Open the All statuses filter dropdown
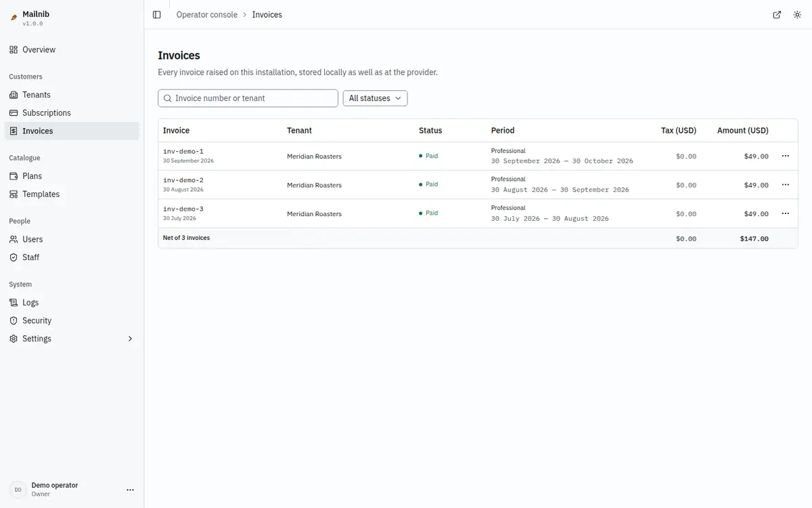 [375, 98]
